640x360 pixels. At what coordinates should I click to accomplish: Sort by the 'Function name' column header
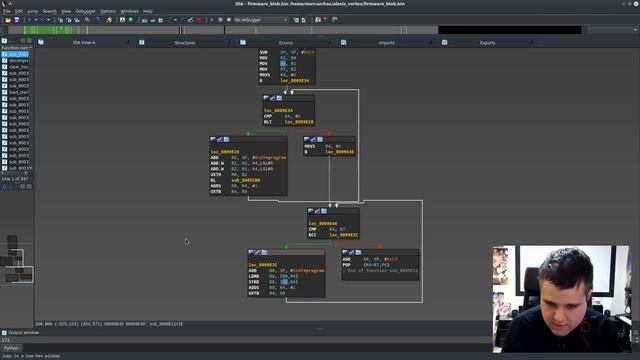tap(16, 48)
